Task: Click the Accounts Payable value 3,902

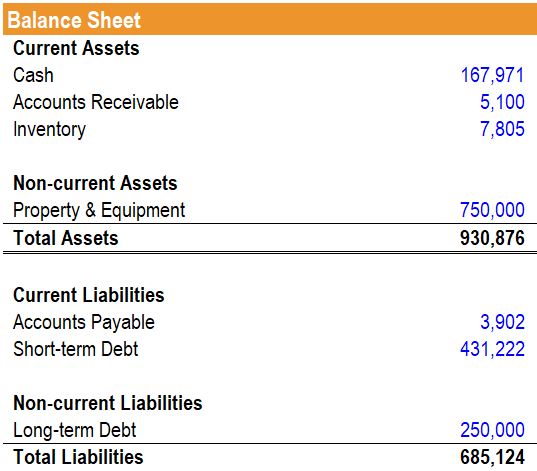Action: pyautogui.click(x=502, y=322)
